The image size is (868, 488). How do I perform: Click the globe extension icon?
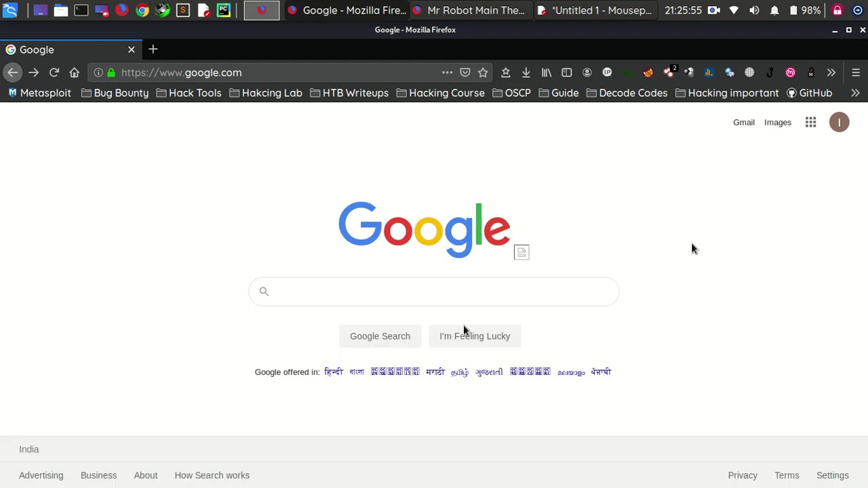click(x=749, y=73)
